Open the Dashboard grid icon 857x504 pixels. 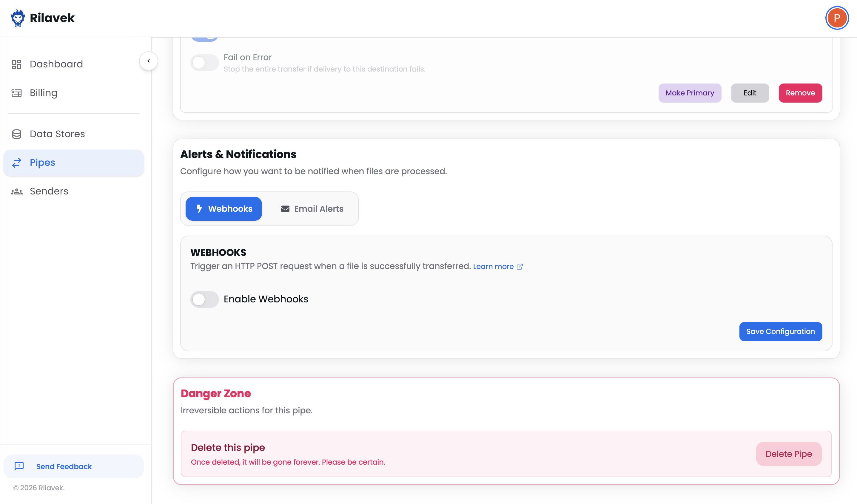[17, 64]
